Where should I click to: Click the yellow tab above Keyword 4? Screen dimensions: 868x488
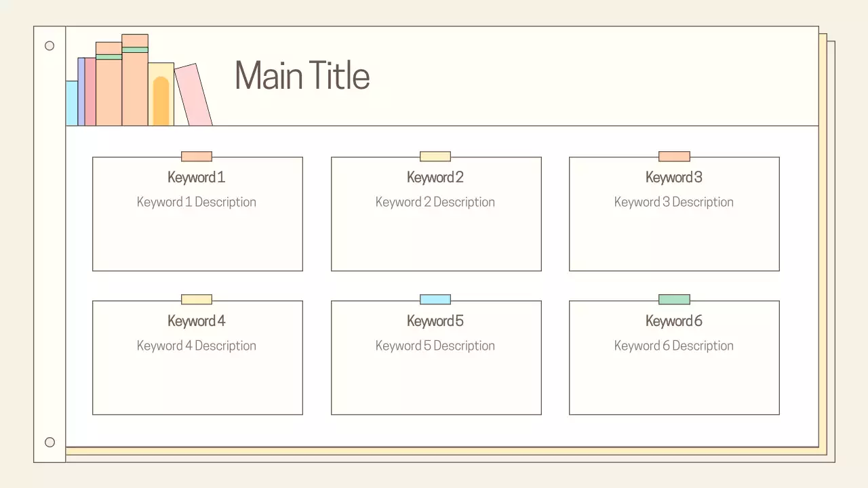(196, 299)
